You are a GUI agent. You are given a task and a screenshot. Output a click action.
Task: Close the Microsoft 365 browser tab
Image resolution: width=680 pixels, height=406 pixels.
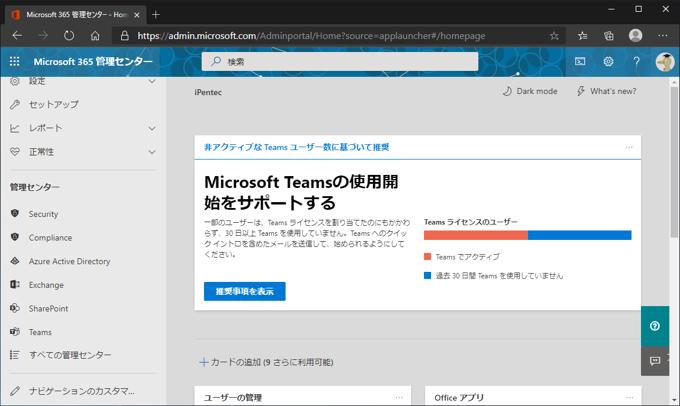pos(137,15)
